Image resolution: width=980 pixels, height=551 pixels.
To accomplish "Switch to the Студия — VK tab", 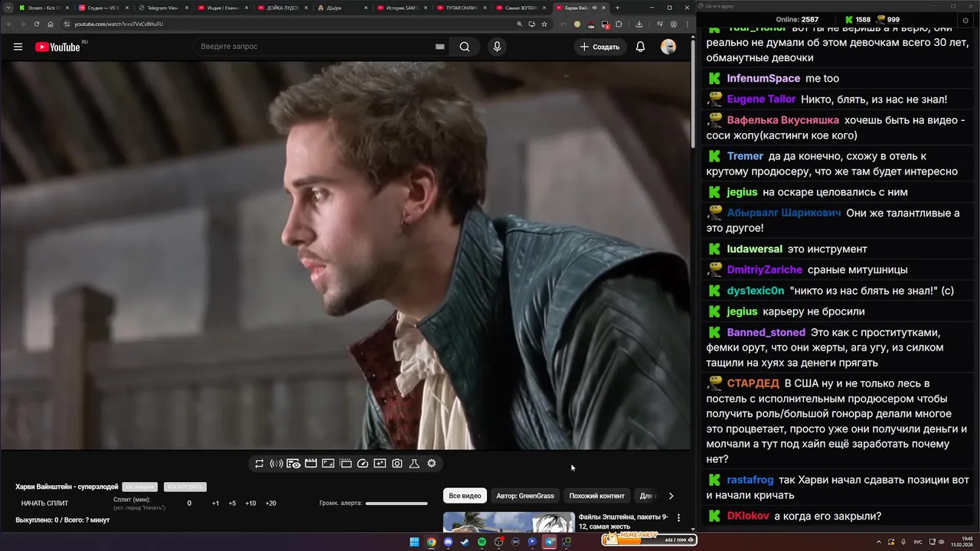I will click(103, 8).
